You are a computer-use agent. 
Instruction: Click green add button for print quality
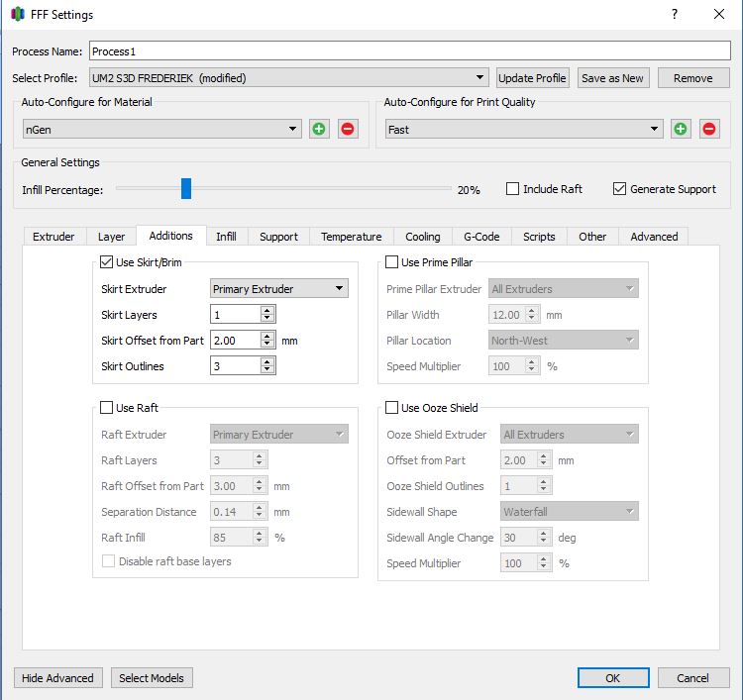pyautogui.click(x=681, y=129)
